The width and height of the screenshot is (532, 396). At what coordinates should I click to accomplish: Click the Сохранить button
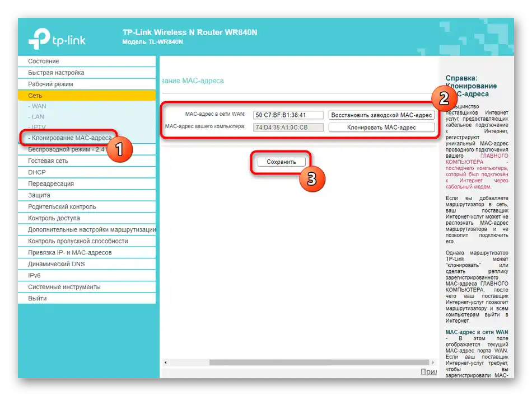(281, 162)
